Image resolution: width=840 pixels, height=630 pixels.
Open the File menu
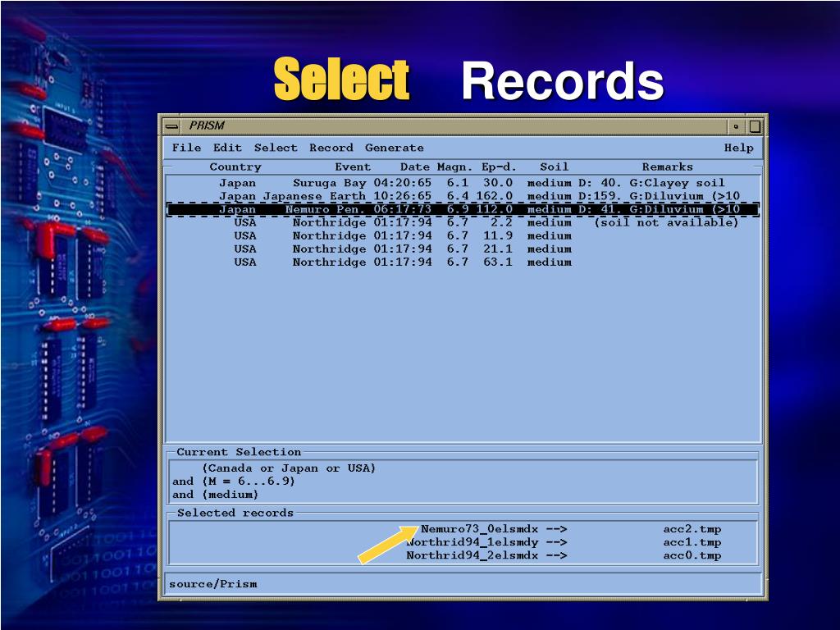(x=186, y=148)
